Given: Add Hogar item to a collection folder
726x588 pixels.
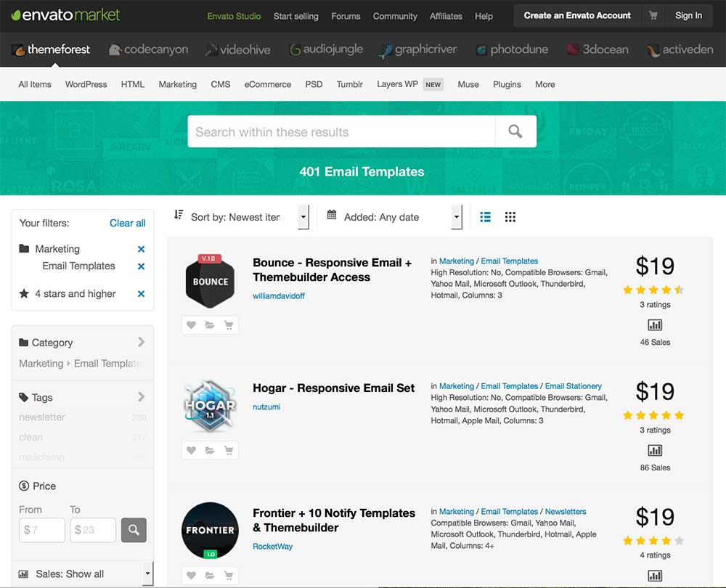Looking at the screenshot, I should pyautogui.click(x=210, y=450).
